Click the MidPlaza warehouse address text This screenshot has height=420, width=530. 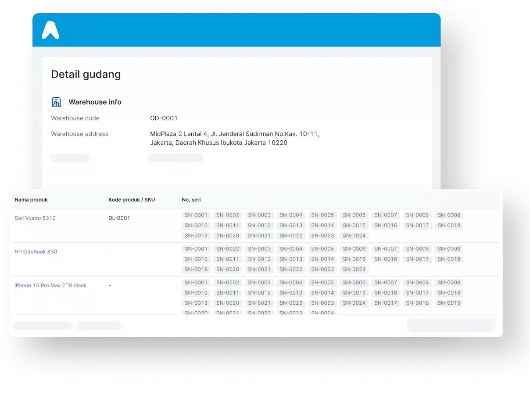[234, 138]
